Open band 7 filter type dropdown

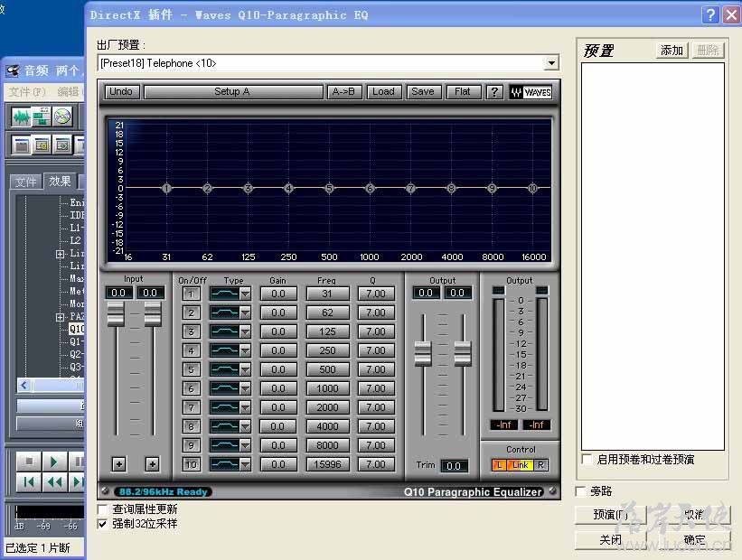coord(245,407)
